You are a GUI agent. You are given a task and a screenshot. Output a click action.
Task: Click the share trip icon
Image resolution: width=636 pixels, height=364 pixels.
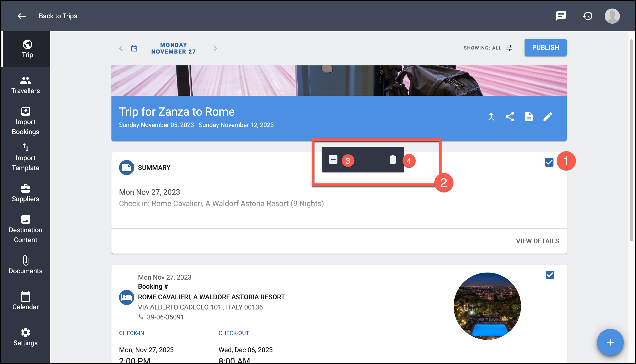coord(510,117)
